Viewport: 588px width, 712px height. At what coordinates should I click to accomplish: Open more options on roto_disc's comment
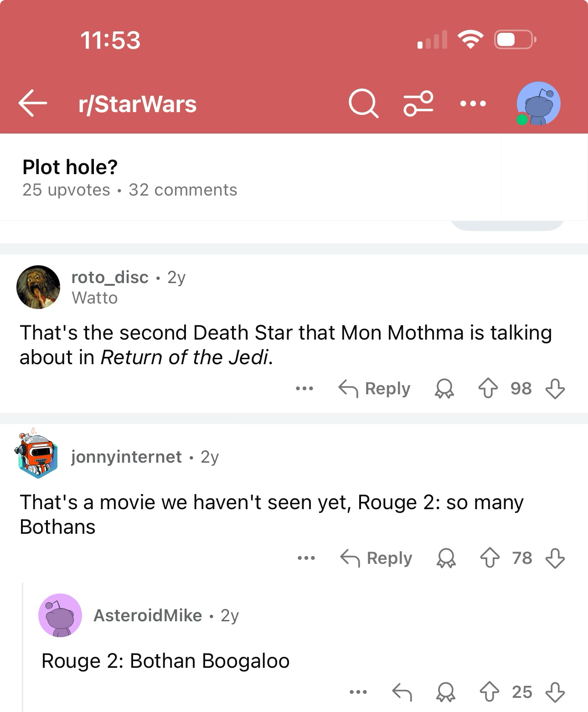[304, 389]
